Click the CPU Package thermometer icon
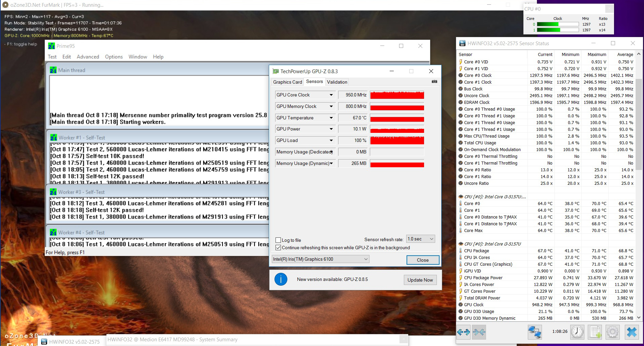This screenshot has width=644, height=346. (x=460, y=251)
